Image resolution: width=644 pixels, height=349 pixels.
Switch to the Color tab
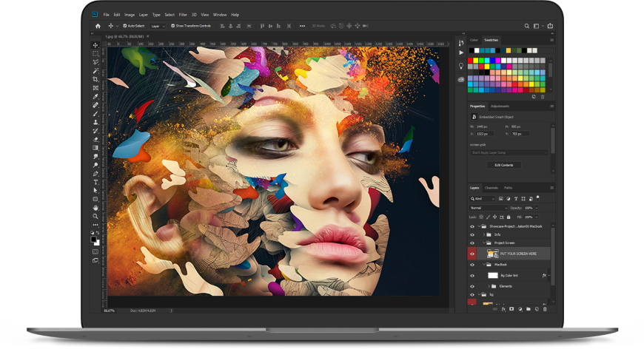474,40
